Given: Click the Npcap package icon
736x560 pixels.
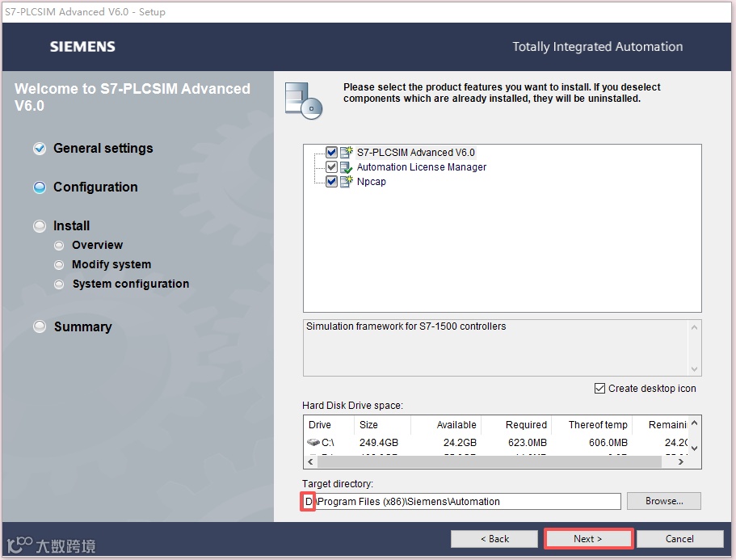Looking at the screenshot, I should pyautogui.click(x=346, y=181).
